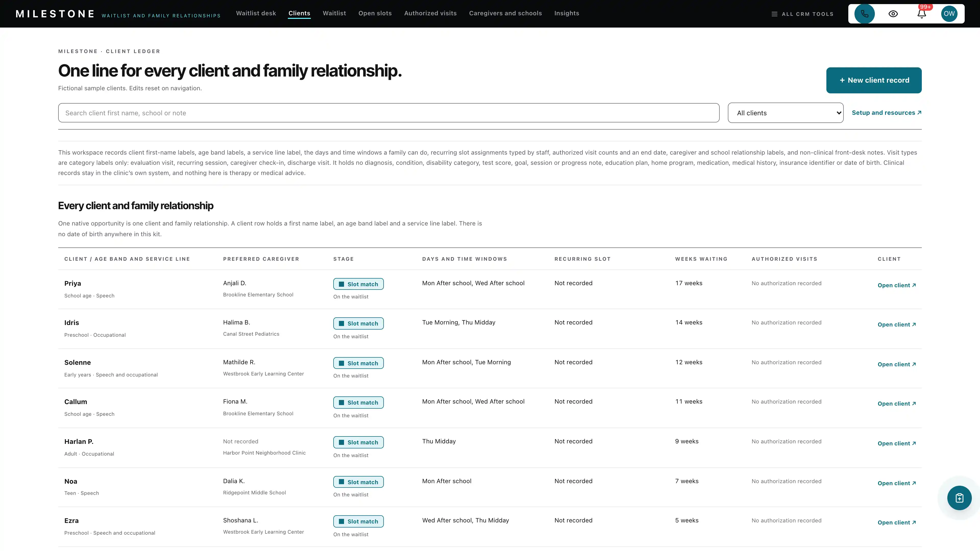Click the Recurring Slot column header
Viewport: 980px width, 551px height.
click(x=582, y=259)
